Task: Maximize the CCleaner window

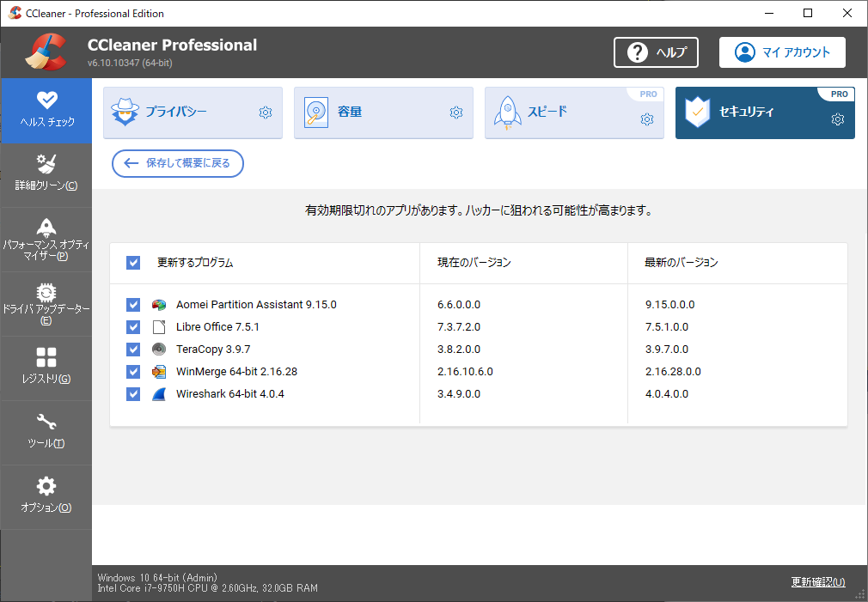Action: pos(808,13)
